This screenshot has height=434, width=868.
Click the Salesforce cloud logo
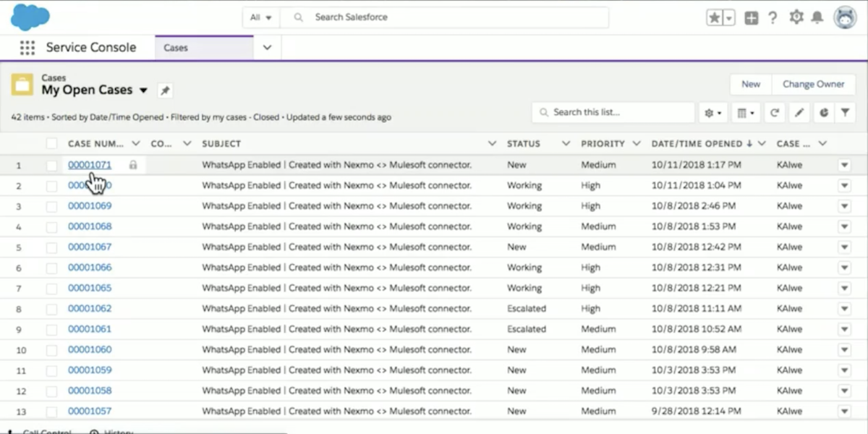click(30, 17)
